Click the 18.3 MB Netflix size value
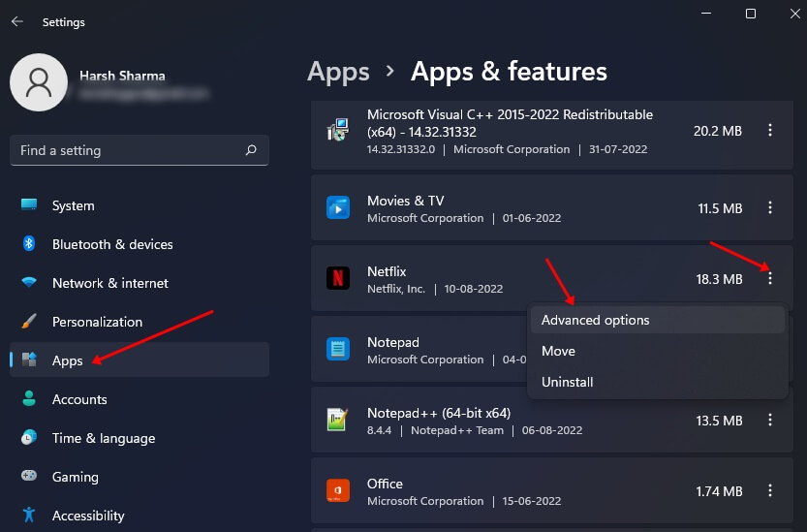Screen dimensions: 807x532 pos(719,279)
